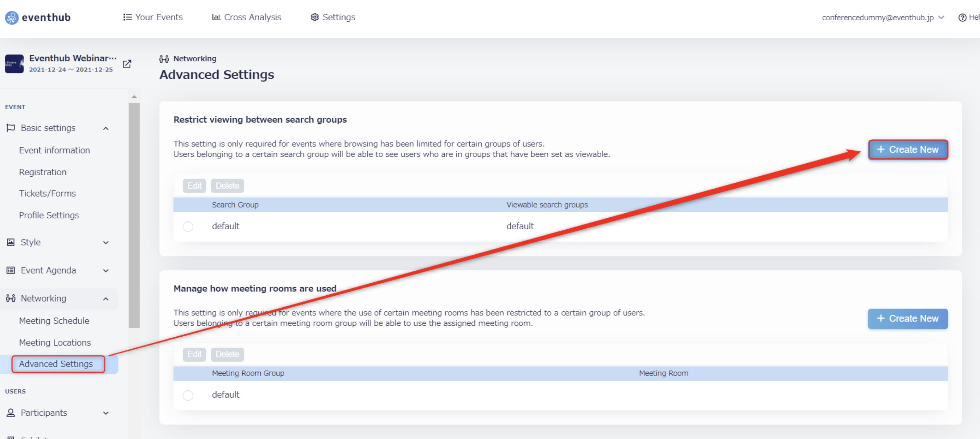The height and width of the screenshot is (439, 980).
Task: Click the Event Agenda list icon
Action: (11, 271)
